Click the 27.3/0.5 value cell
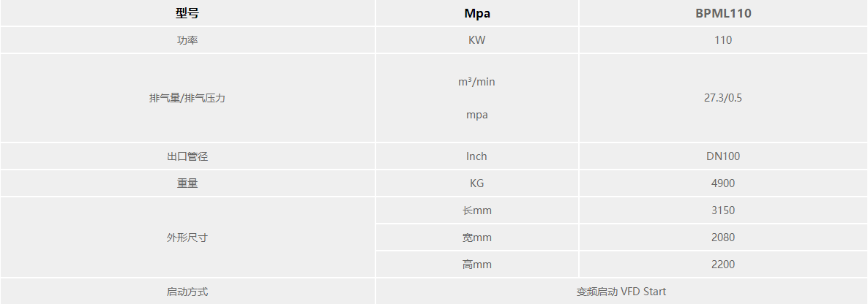Viewport: 868px width, 304px height. click(x=723, y=98)
